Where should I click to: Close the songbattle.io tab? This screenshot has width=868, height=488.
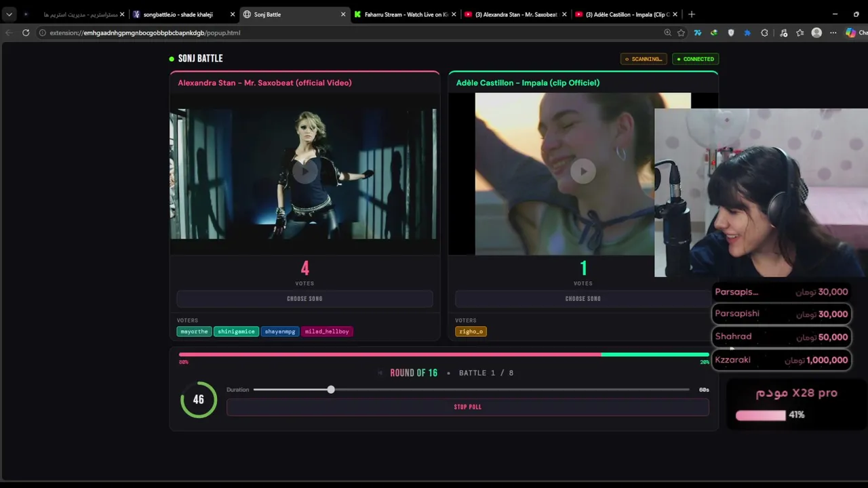point(233,14)
